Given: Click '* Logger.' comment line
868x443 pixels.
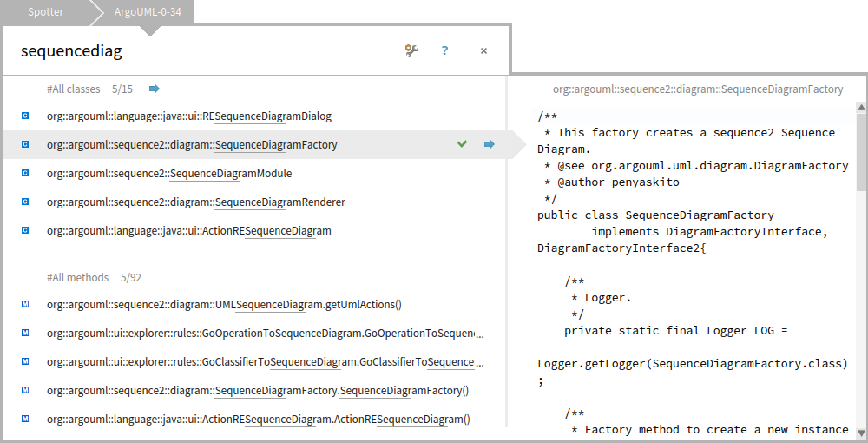Looking at the screenshot, I should [602, 297].
